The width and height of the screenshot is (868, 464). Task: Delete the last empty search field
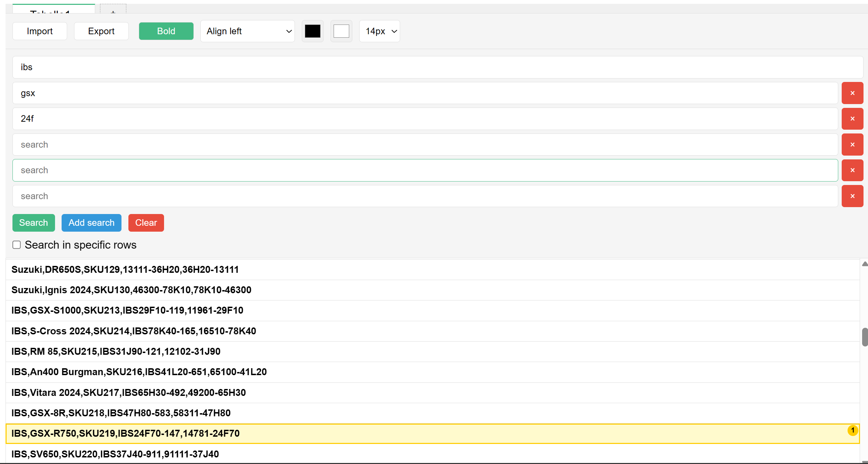(852, 196)
